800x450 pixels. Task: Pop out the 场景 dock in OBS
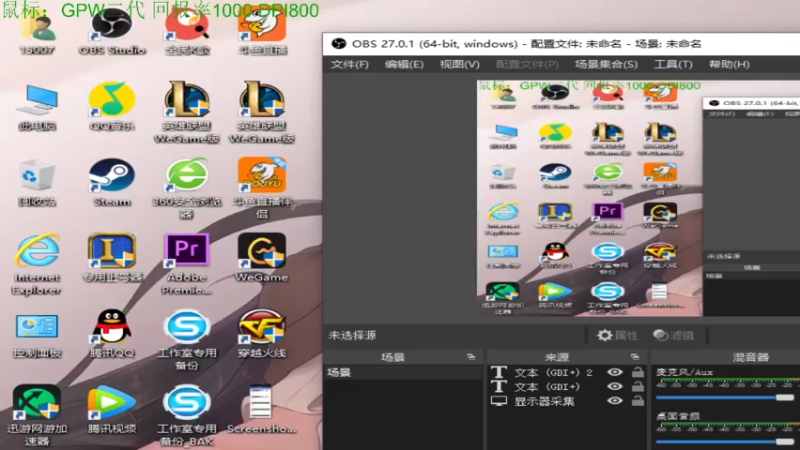pyautogui.click(x=471, y=357)
